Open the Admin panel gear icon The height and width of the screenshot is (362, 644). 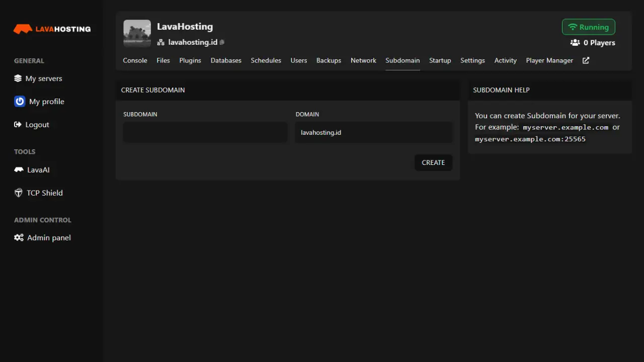point(19,237)
